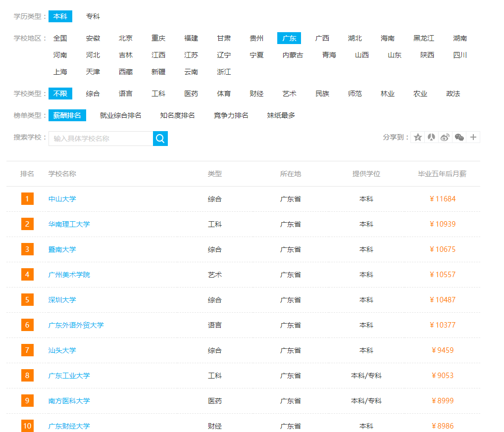Image resolution: width=504 pixels, height=432 pixels.
Task: Open 中山大学 school link
Action: point(62,199)
